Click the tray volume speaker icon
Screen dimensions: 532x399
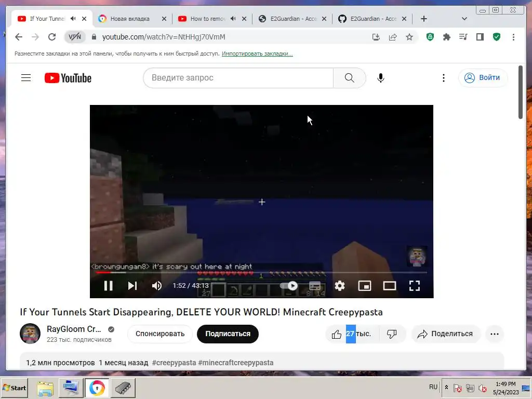482,388
